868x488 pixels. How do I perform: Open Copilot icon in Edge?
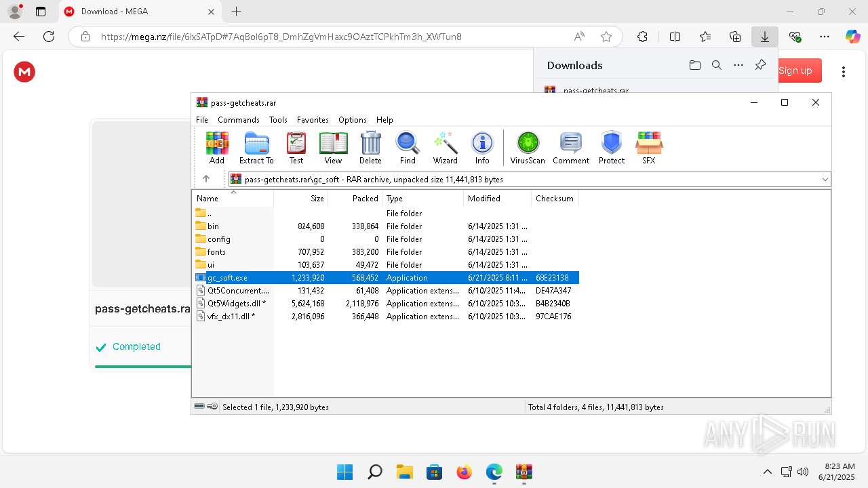pos(853,37)
